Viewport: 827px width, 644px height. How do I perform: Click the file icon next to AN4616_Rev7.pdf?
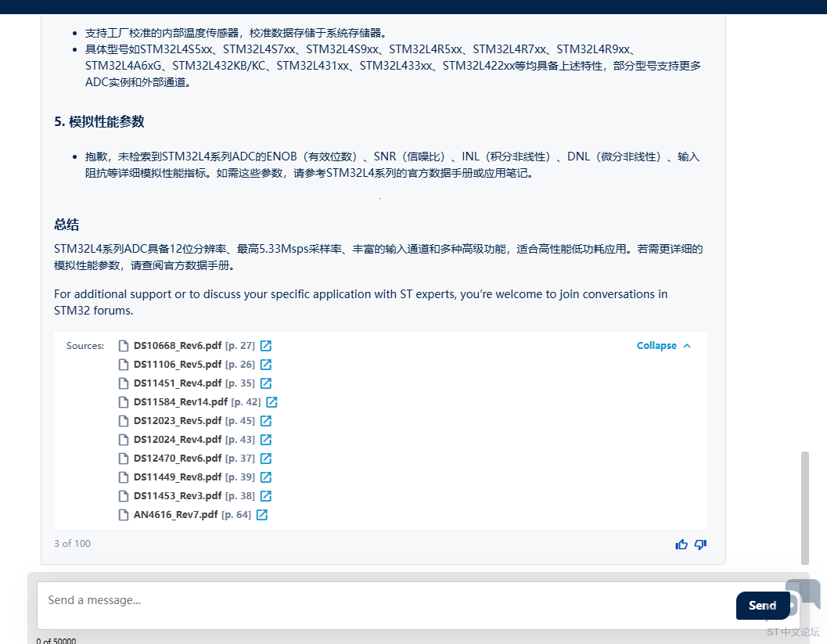click(x=124, y=514)
